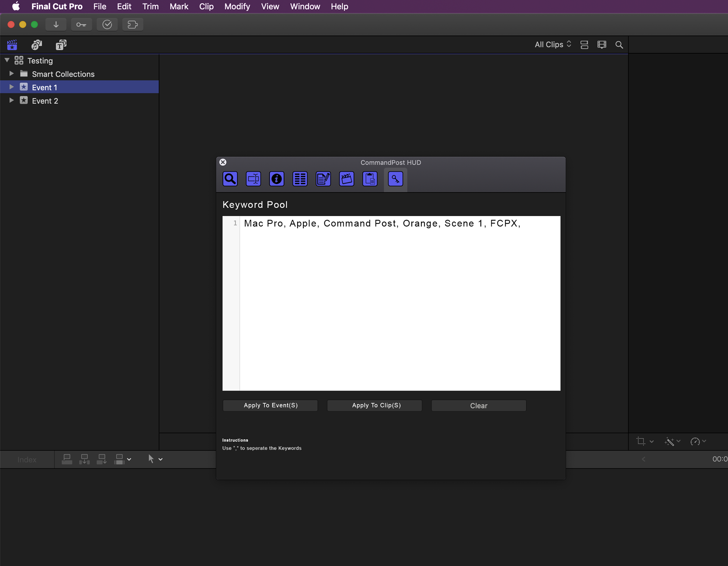Expand the Smart Collections folder
728x566 pixels.
coord(11,74)
